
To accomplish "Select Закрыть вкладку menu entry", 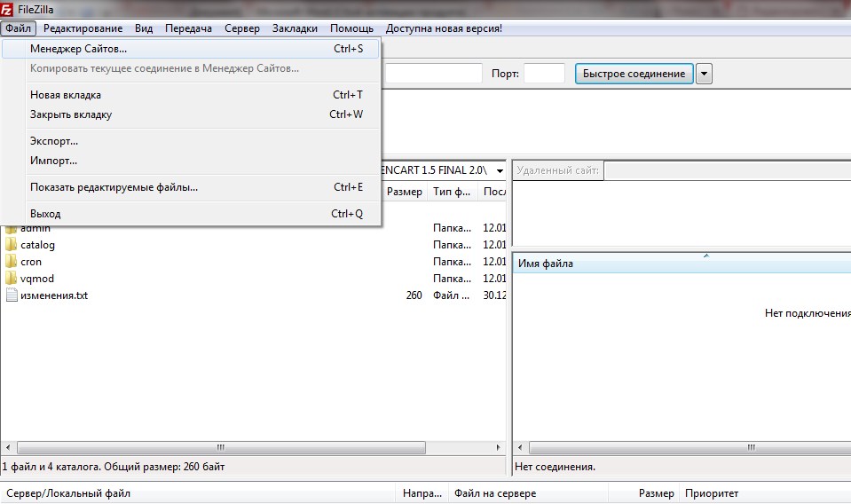I will tap(191, 114).
